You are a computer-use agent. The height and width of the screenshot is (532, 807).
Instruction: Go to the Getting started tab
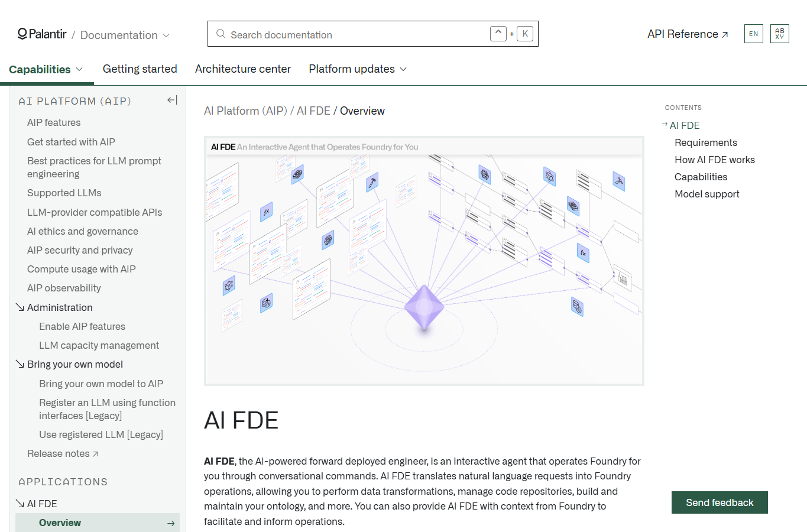click(140, 69)
